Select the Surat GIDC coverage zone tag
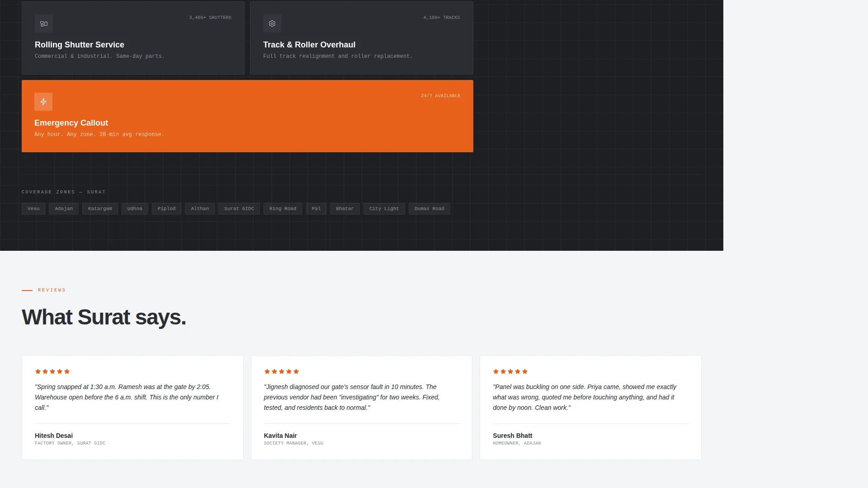Image resolution: width=868 pixels, height=488 pixels. pyautogui.click(x=239, y=209)
